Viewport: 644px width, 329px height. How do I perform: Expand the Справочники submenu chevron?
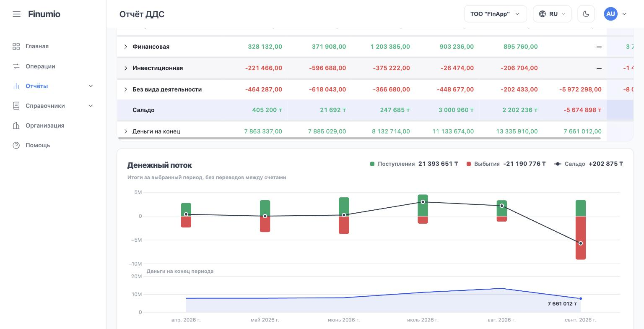(x=91, y=106)
